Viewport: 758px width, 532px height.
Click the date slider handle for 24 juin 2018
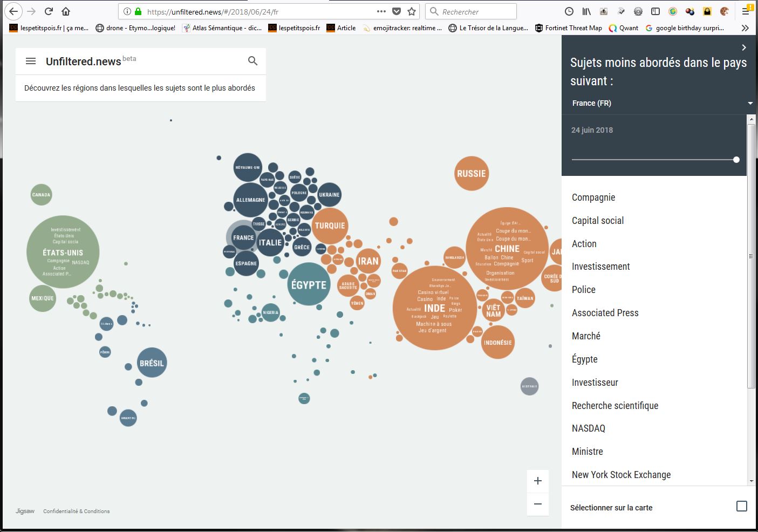[x=736, y=160]
